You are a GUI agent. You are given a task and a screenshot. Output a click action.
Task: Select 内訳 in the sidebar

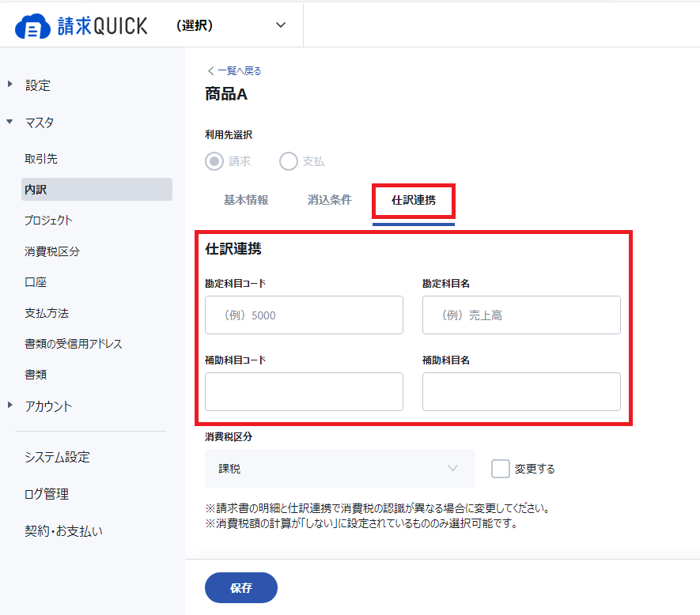coord(96,189)
